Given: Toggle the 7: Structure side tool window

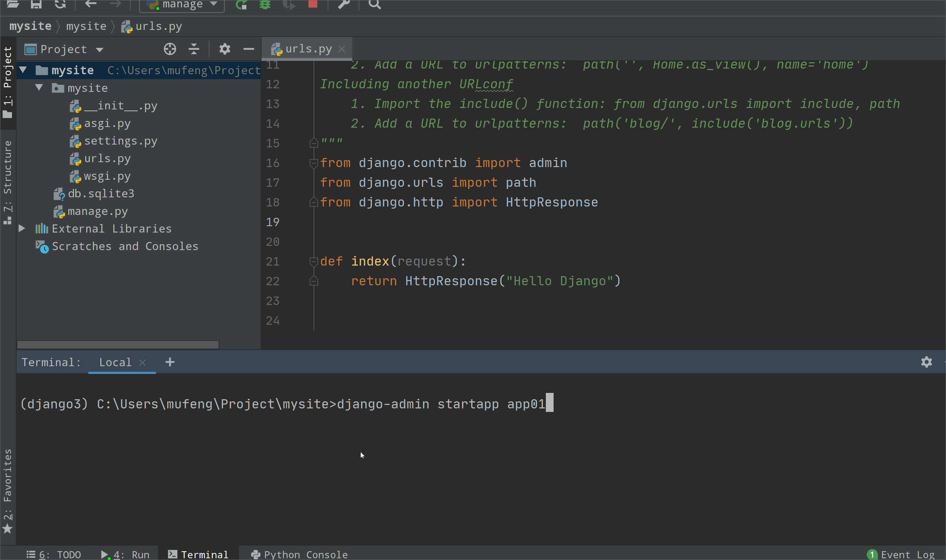Looking at the screenshot, I should [7, 181].
